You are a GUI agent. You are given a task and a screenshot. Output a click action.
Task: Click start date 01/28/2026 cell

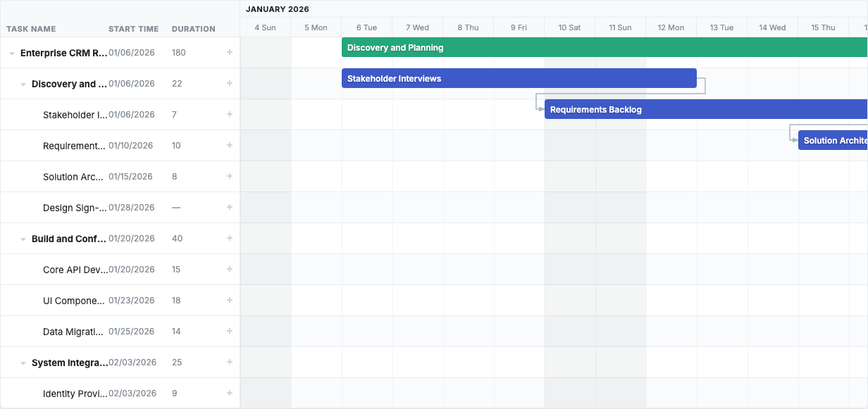pyautogui.click(x=132, y=208)
